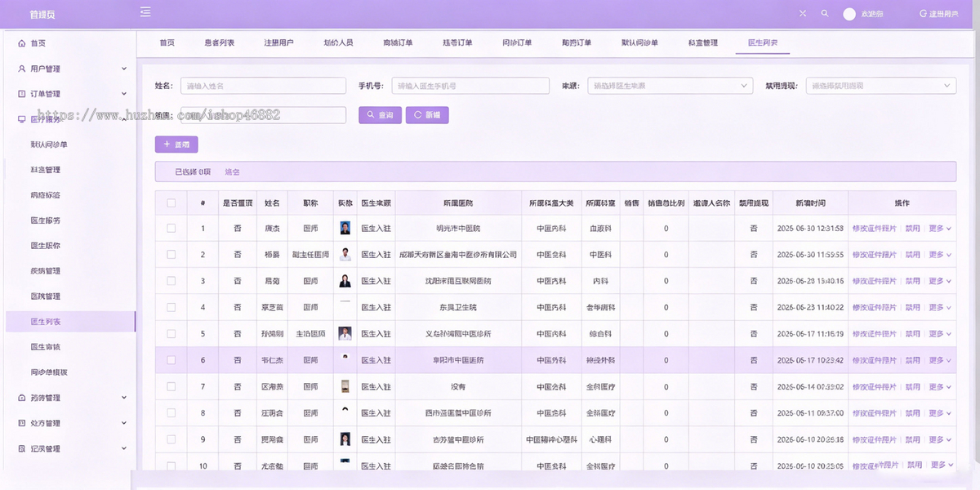The height and width of the screenshot is (490, 980).
Task: Open the 更多 dropdown in row 8
Action: tap(939, 413)
